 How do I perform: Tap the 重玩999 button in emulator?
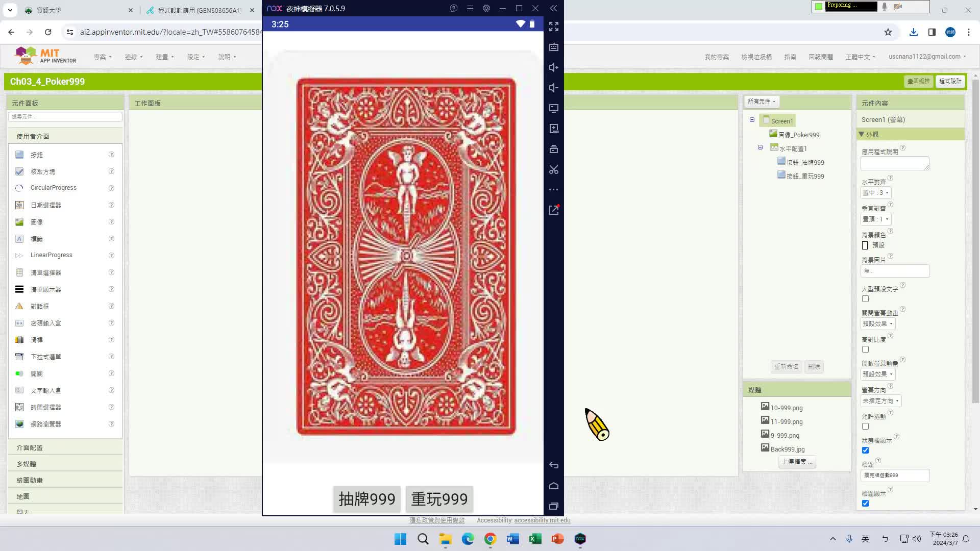(439, 499)
